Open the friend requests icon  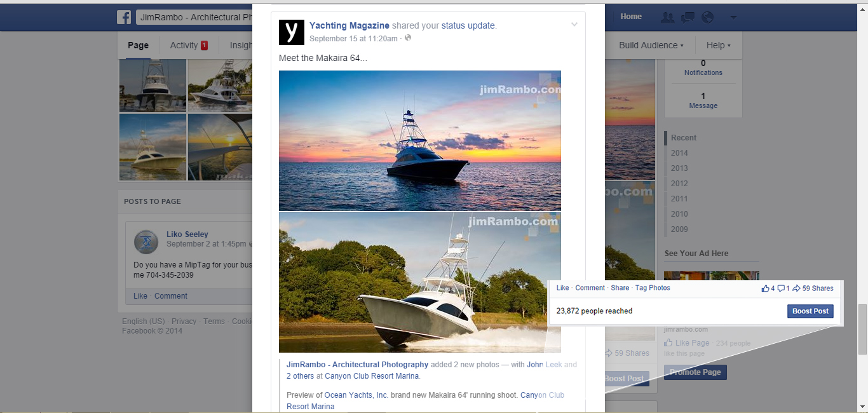coord(667,17)
